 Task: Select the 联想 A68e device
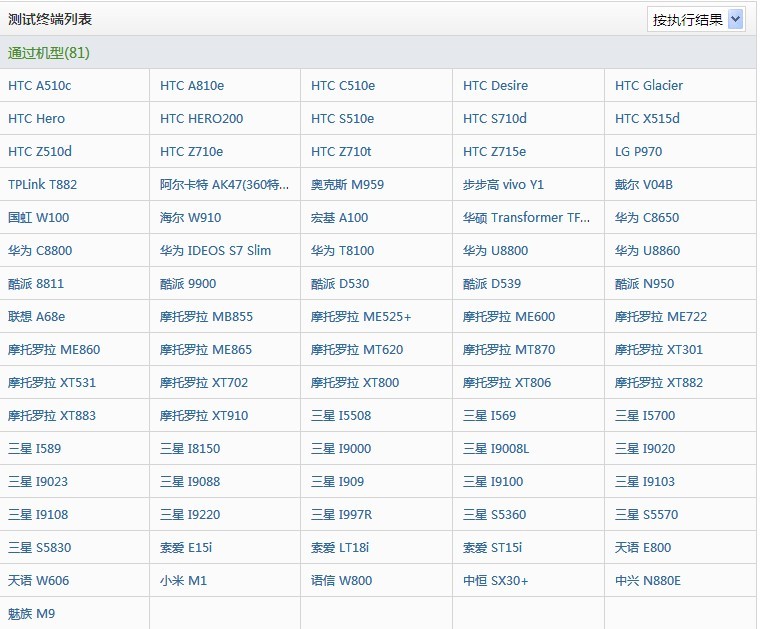pos(37,316)
